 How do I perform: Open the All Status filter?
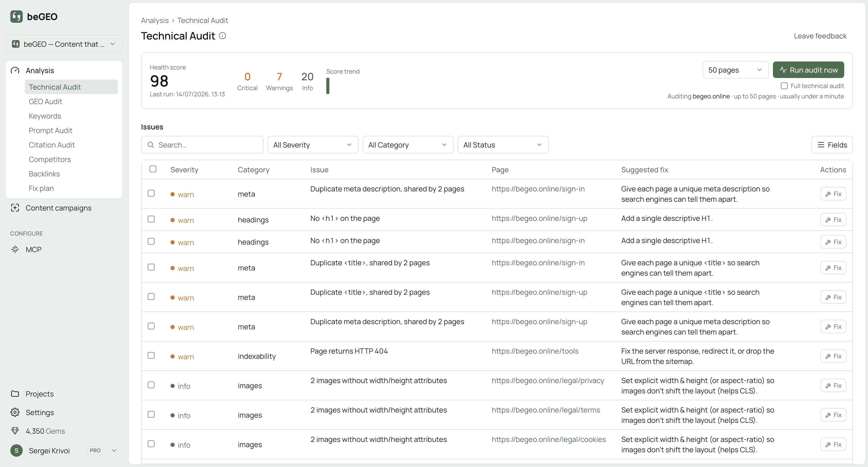coord(503,145)
